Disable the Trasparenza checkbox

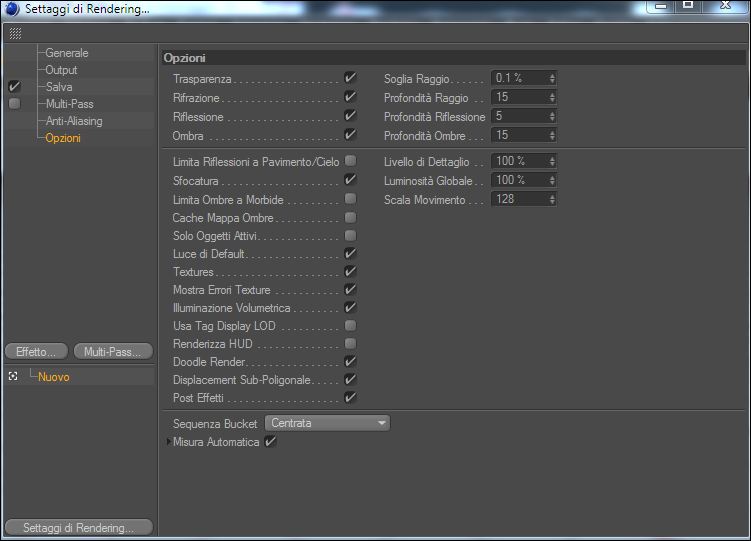pyautogui.click(x=350, y=78)
